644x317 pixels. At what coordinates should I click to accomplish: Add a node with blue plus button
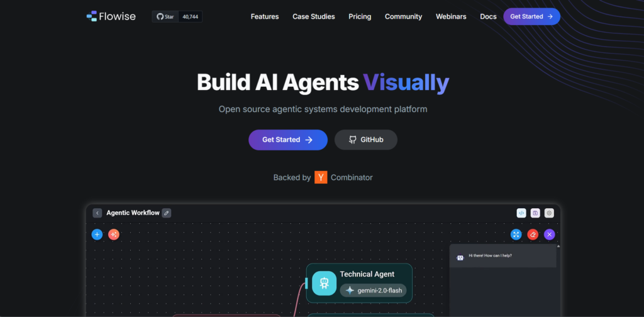(97, 235)
